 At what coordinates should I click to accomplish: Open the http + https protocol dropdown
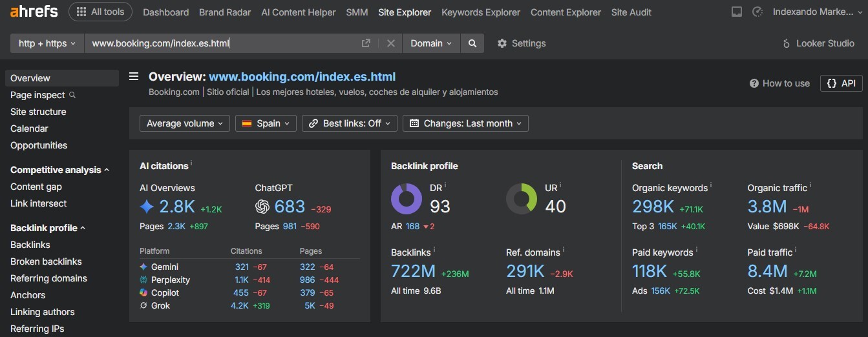[47, 43]
